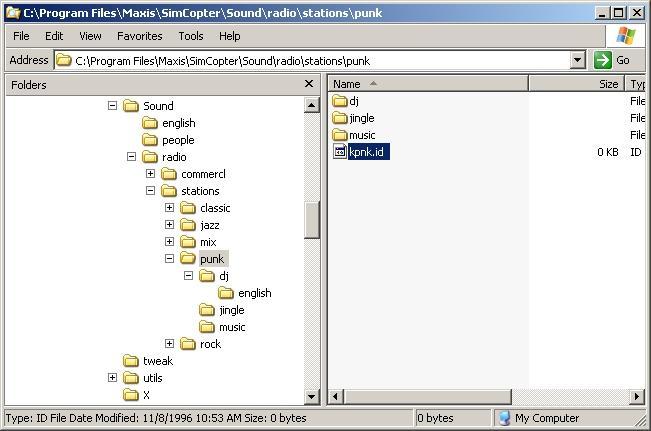The image size is (651, 431).
Task: Open the Tools menu
Action: 190,36
